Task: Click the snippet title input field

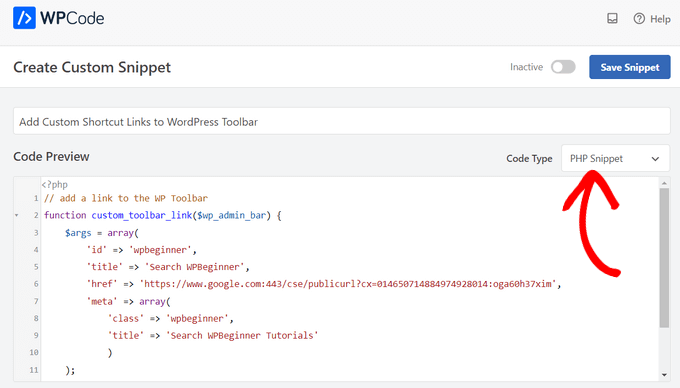Action: 341,121
